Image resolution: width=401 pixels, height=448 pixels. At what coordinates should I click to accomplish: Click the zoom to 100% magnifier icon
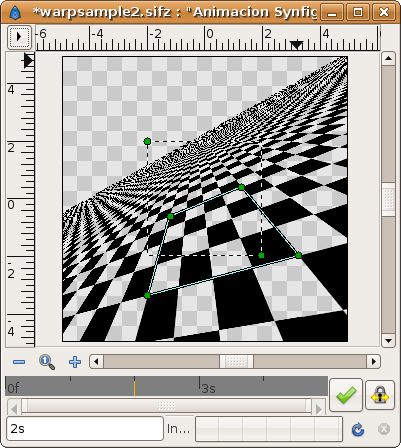47,362
